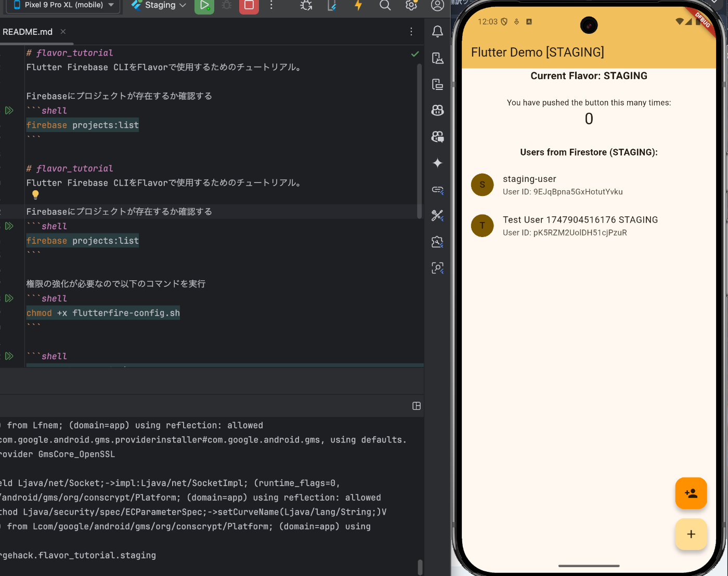Click highlighted 'Firebaseにプロジェクトが存在するか確認する' line
The image size is (728, 576).
119,212
